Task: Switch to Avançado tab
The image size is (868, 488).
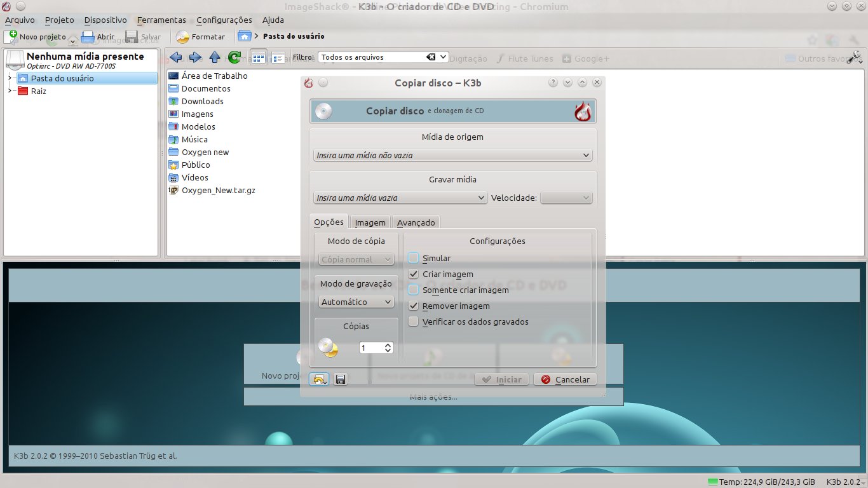Action: 416,222
